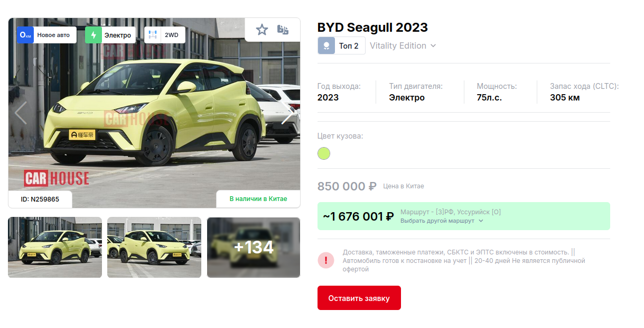The height and width of the screenshot is (328, 644).
Task: Open the +134 more photos thumbnail
Action: pos(254,247)
